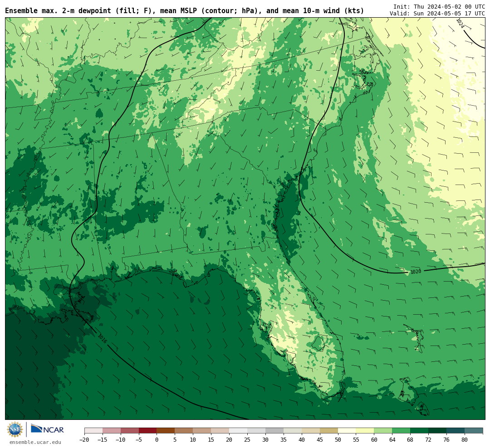Image resolution: width=490 pixels, height=448 pixels.
Task: Pick the colorbar swatch between 30 and 35
Action: coord(274,431)
